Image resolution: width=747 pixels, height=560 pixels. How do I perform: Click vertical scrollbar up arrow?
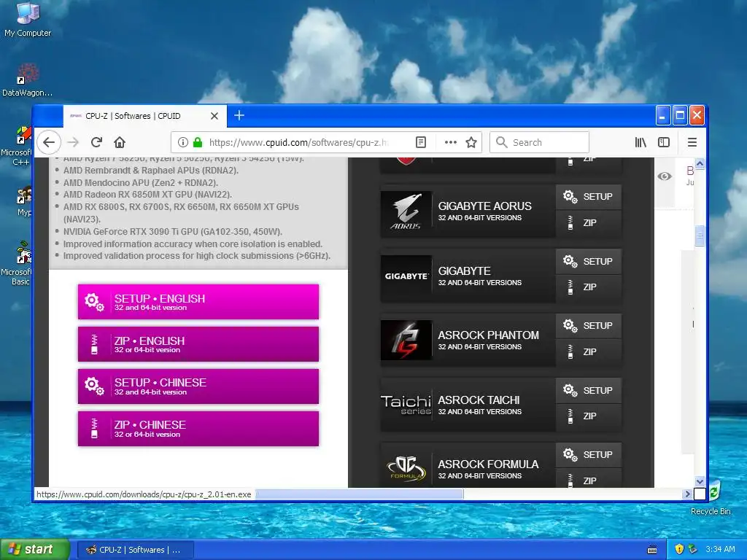pos(700,163)
